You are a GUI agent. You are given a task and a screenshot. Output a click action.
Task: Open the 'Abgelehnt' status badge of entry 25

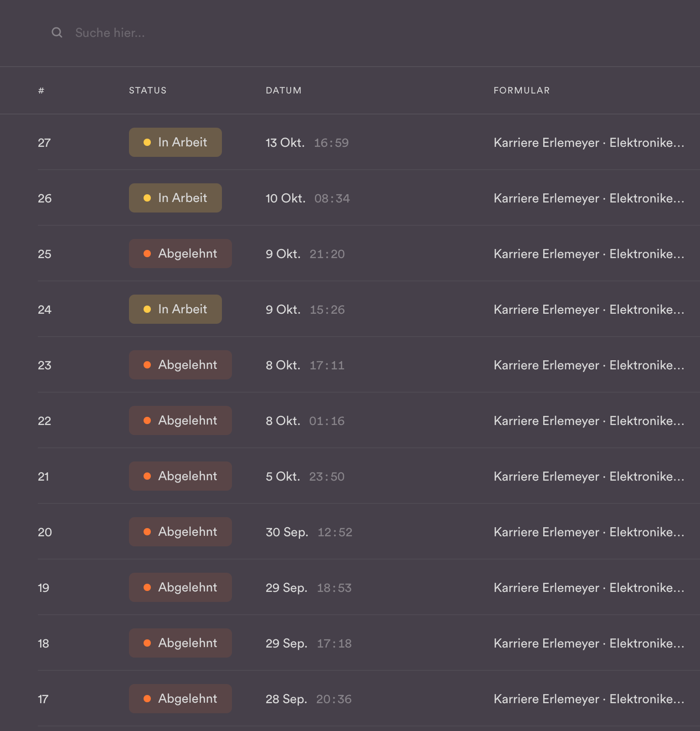[180, 254]
